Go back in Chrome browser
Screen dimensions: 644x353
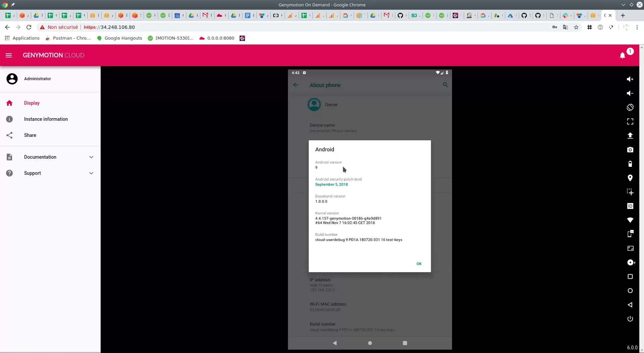[x=7, y=27]
